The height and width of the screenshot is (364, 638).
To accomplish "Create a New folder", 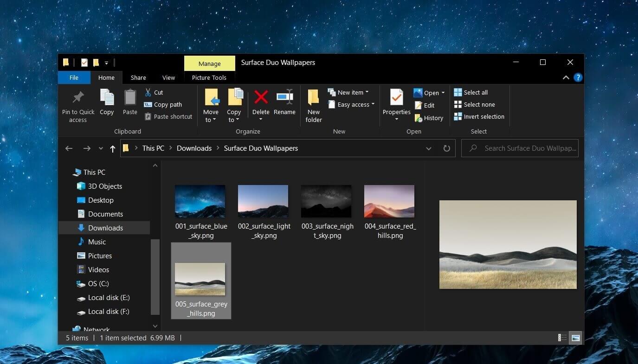I will coord(314,106).
